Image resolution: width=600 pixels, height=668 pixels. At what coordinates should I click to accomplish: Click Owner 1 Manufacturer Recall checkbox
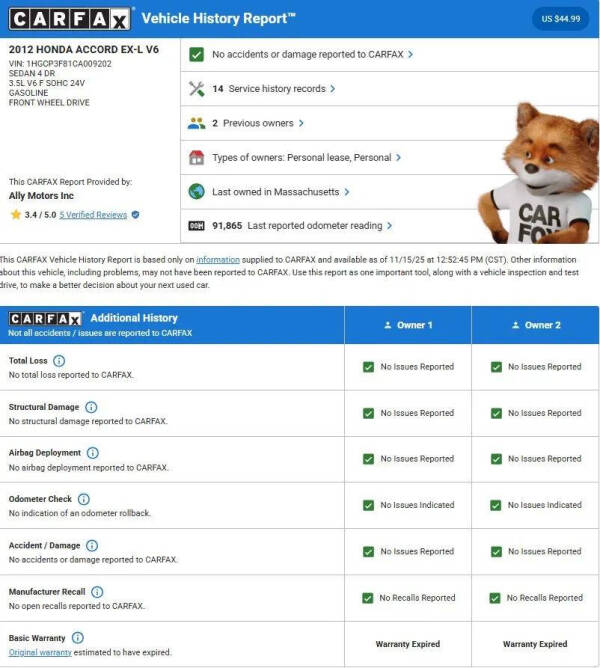tap(369, 598)
